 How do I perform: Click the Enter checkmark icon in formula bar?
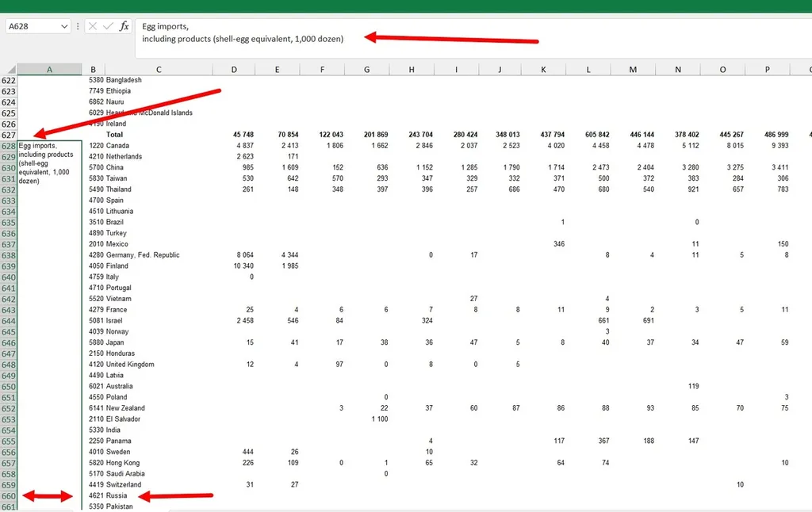point(108,26)
